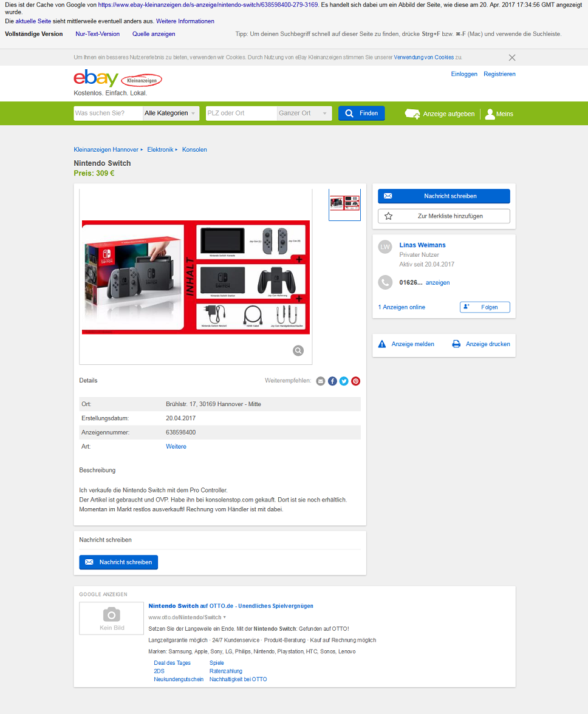Click address Brühlstr. 17, 30169 Hannover - Mitte
The height and width of the screenshot is (714, 588).
pyautogui.click(x=214, y=404)
